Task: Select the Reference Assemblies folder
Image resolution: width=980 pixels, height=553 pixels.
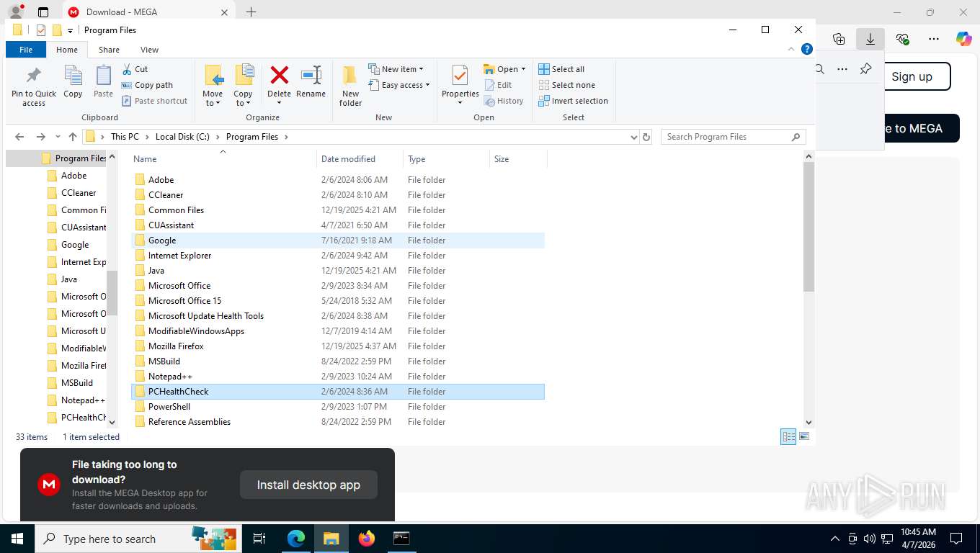Action: pyautogui.click(x=337, y=422)
